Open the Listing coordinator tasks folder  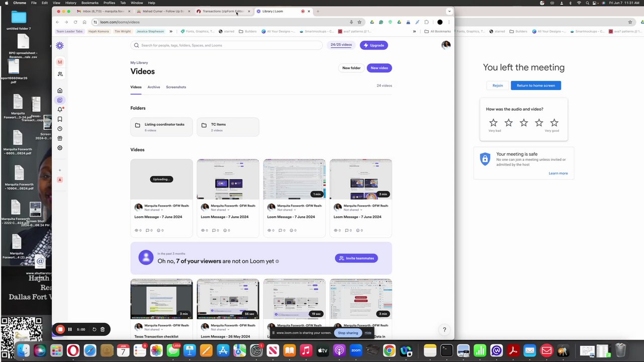pyautogui.click(x=162, y=127)
